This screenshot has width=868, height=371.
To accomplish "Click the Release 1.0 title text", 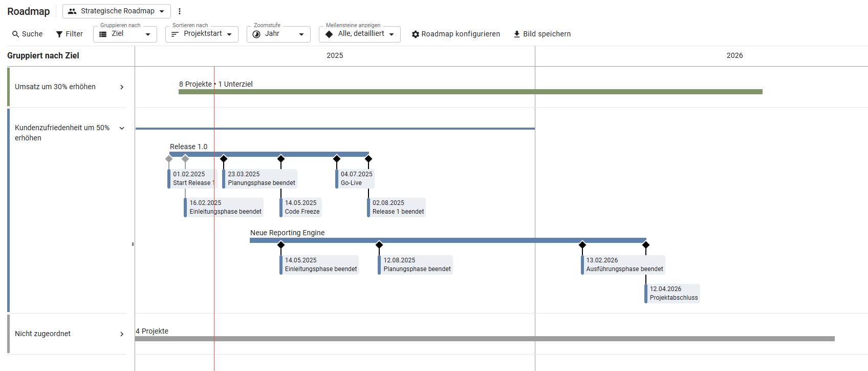I will coord(188,147).
